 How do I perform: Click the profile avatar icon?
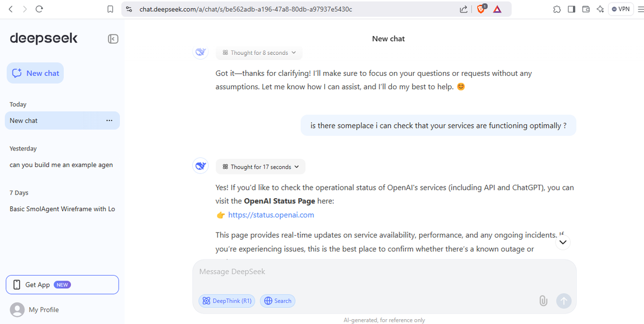(x=18, y=309)
